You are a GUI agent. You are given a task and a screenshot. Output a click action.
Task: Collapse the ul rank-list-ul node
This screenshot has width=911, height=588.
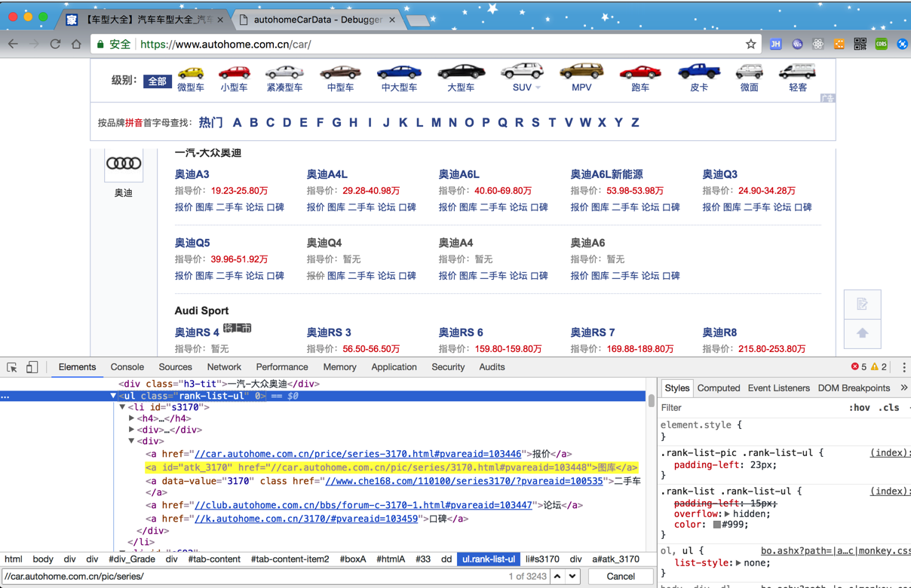113,396
